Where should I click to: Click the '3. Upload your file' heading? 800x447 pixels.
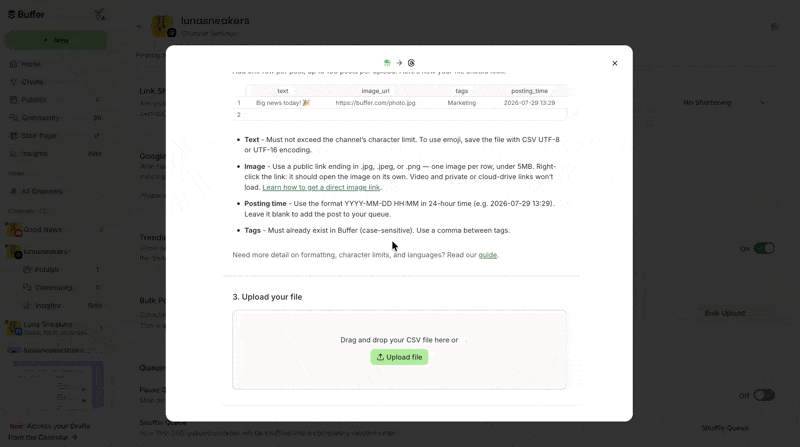click(267, 297)
